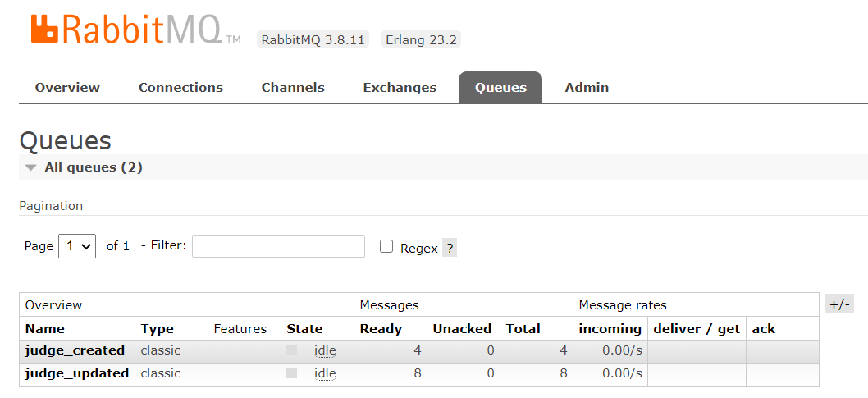Click the +/- columns button
This screenshot has width=868, height=398.
coord(839,304)
